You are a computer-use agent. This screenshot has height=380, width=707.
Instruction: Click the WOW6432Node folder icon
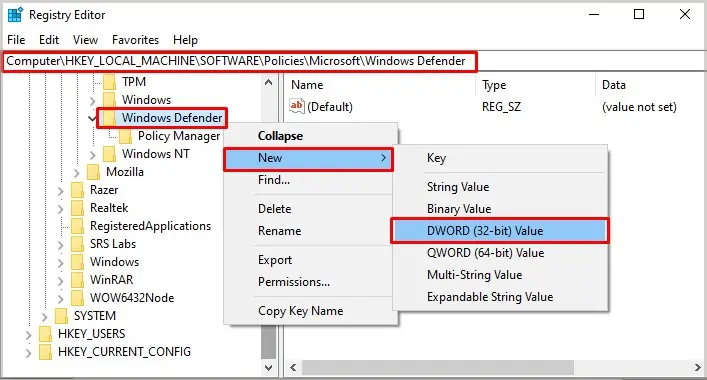click(78, 298)
